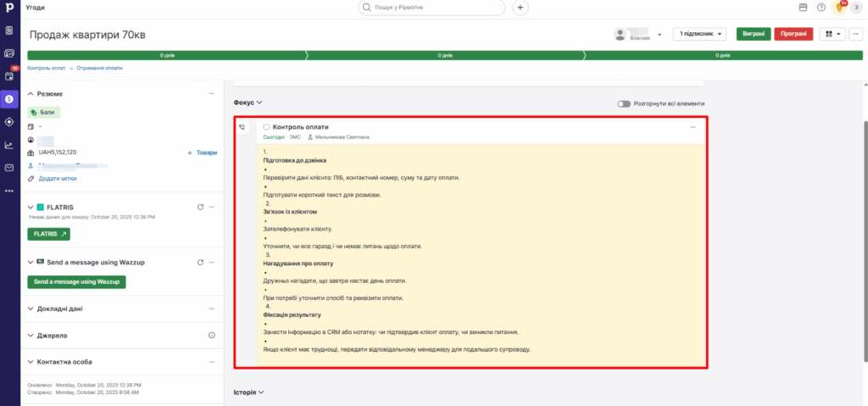Refresh the Send a message using Wazzup panel

click(200, 262)
